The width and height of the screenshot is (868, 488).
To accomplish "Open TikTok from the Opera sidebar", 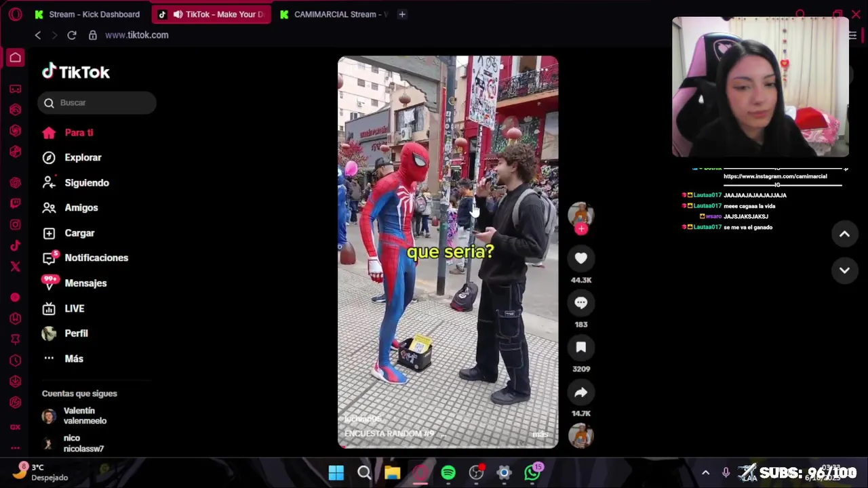I will (15, 245).
